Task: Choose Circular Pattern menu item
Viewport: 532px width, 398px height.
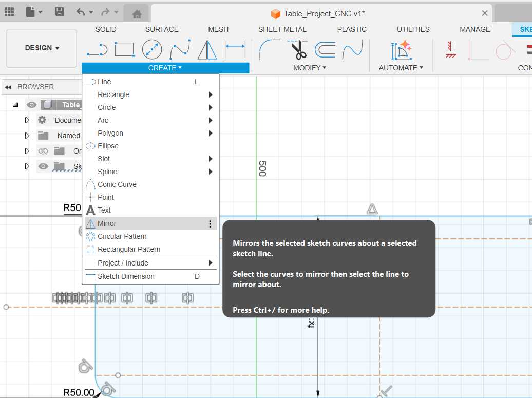Action: click(x=150, y=237)
